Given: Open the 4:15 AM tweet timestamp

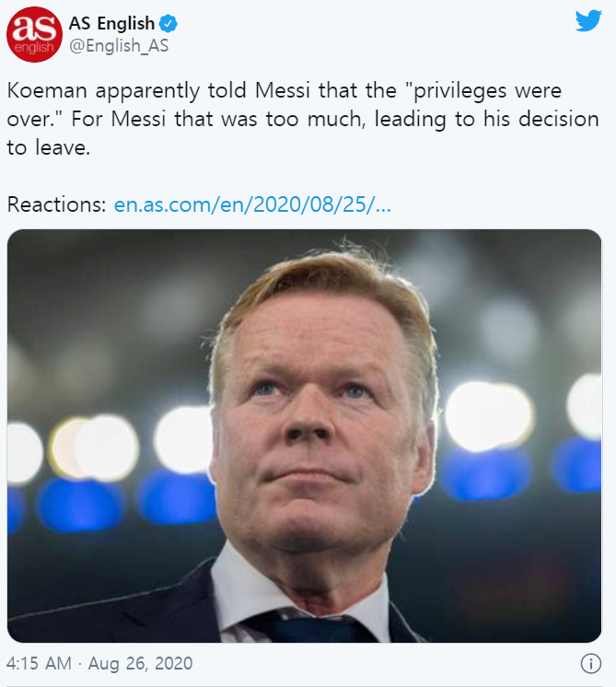Looking at the screenshot, I should (x=37, y=663).
